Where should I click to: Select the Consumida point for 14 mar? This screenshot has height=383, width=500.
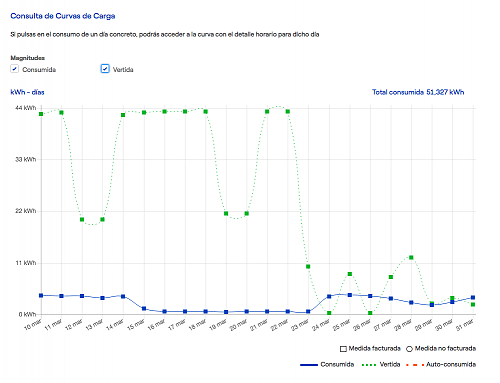coord(123,296)
